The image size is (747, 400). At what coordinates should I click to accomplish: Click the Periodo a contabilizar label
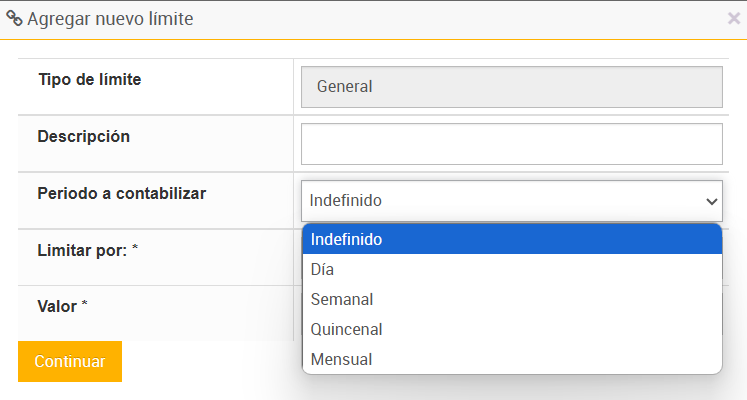click(x=122, y=193)
